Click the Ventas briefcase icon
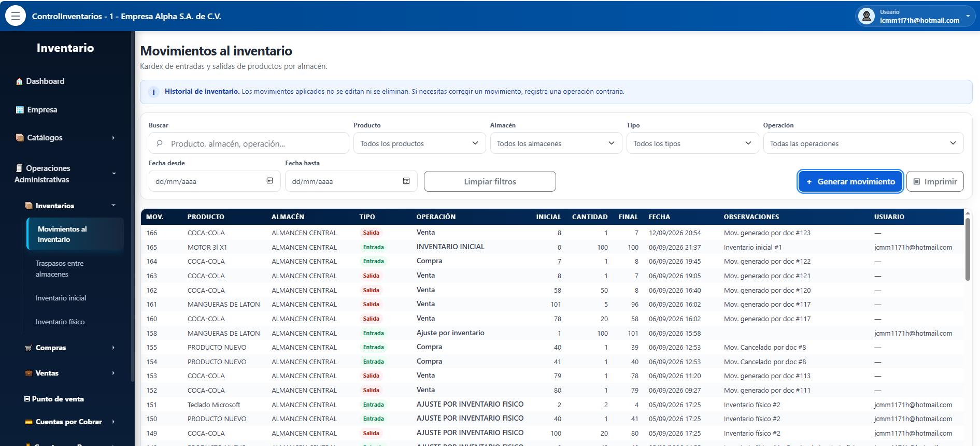Image resolution: width=980 pixels, height=446 pixels. (x=29, y=373)
